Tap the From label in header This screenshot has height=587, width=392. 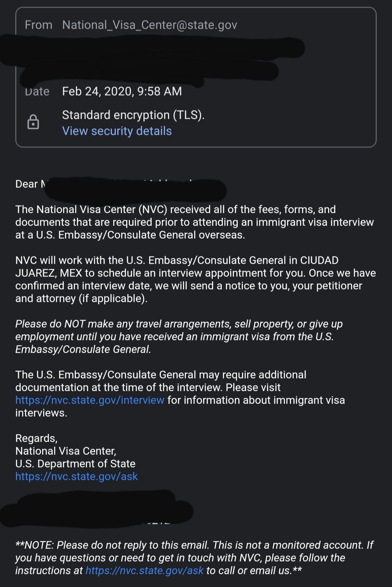pos(38,25)
